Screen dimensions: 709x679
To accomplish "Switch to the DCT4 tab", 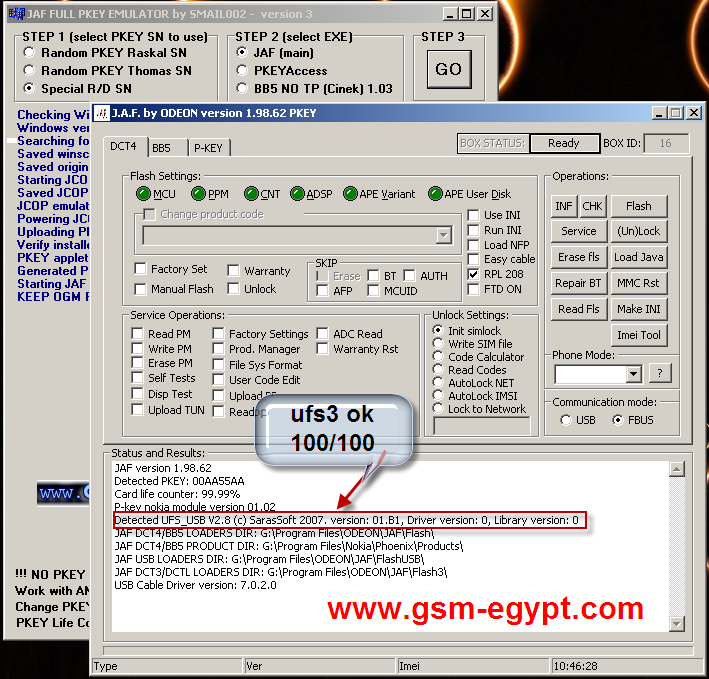I will 123,146.
